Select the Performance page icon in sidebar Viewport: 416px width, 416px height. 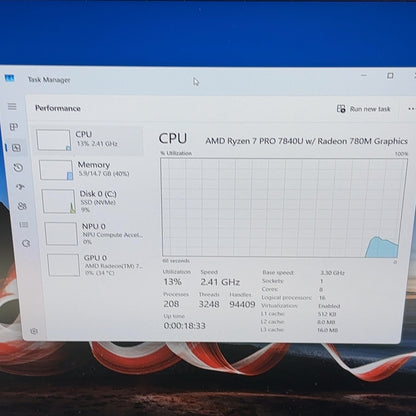[16, 148]
